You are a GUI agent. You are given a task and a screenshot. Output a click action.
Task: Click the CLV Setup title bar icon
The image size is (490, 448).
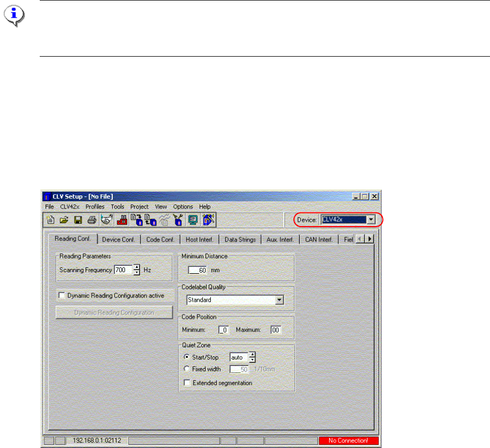[x=47, y=196]
